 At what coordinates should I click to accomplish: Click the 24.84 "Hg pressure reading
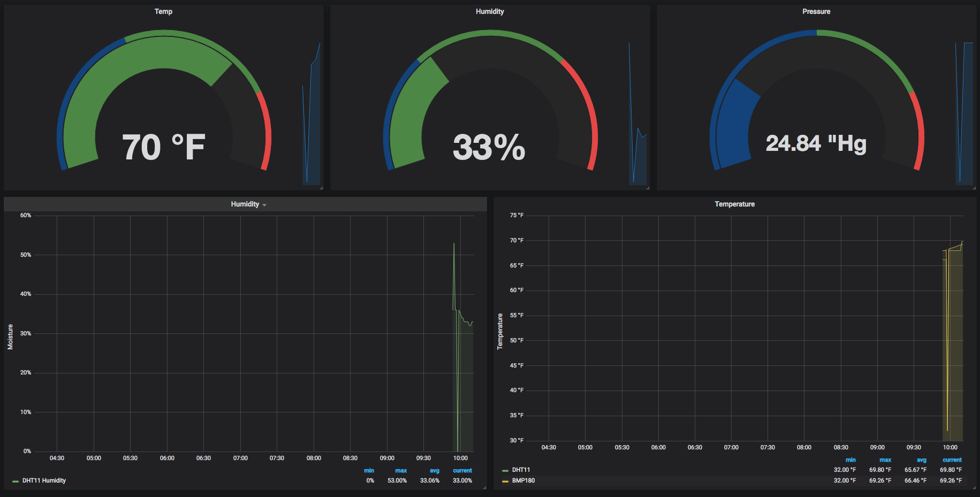click(816, 143)
